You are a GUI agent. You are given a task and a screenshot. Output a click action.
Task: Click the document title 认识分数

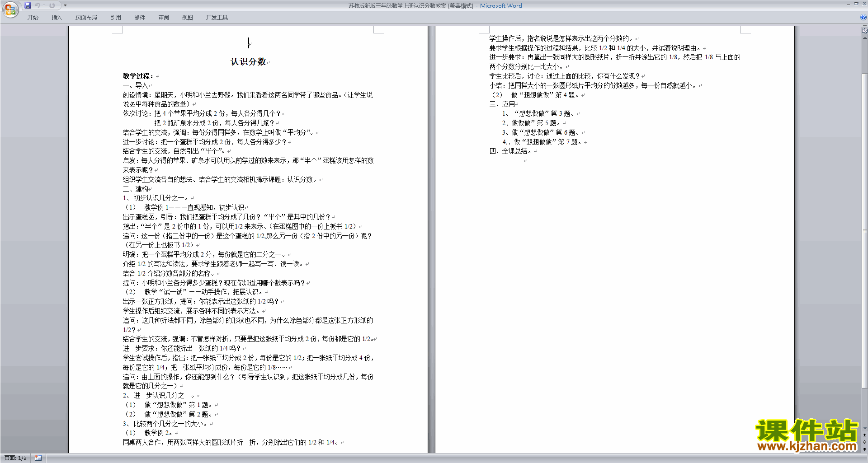coord(248,62)
